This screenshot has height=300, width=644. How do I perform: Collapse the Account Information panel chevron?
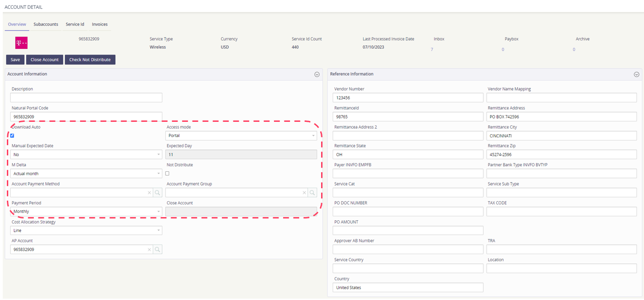pyautogui.click(x=317, y=74)
